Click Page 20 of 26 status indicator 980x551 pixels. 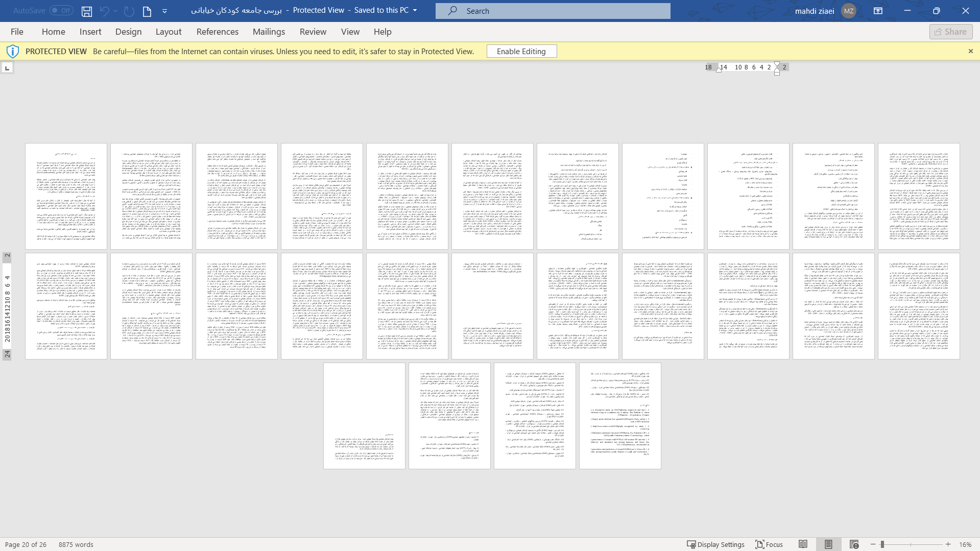pos(26,544)
